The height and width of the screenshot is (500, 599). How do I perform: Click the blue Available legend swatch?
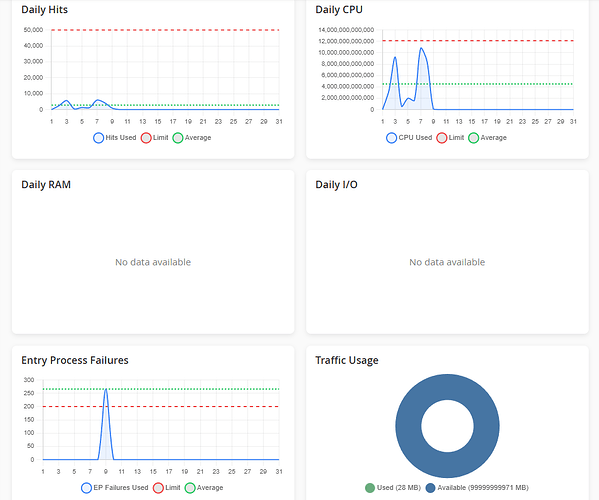pos(431,488)
